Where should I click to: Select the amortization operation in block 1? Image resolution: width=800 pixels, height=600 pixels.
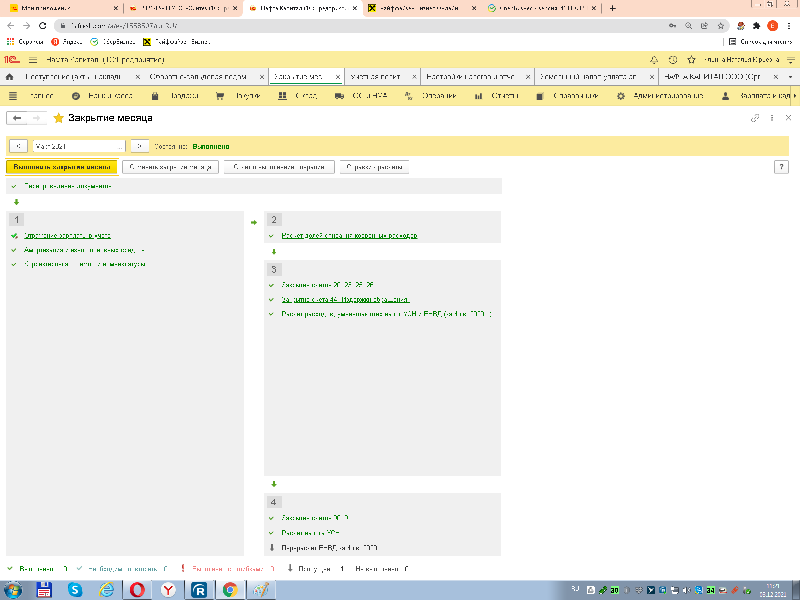pyautogui.click(x=84, y=250)
